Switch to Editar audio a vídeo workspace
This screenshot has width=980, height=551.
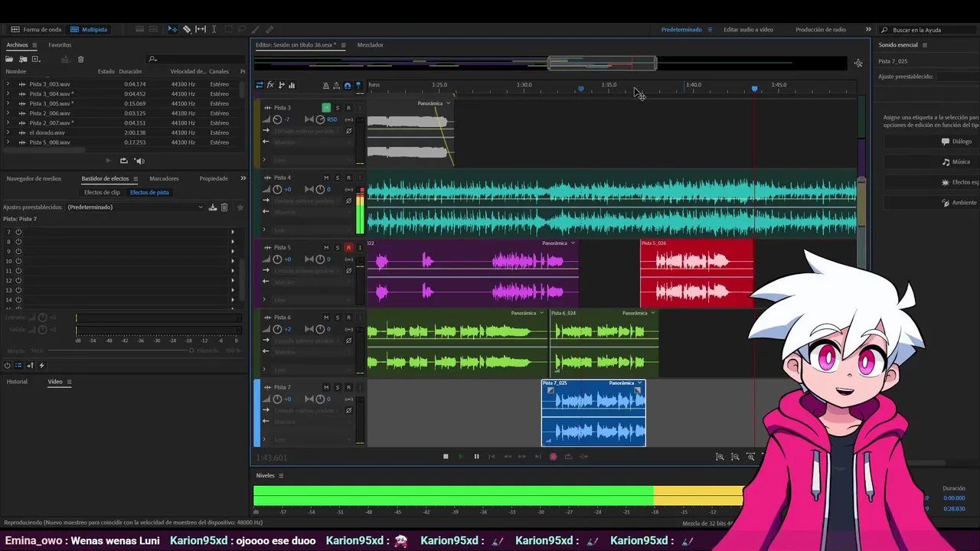pyautogui.click(x=748, y=30)
